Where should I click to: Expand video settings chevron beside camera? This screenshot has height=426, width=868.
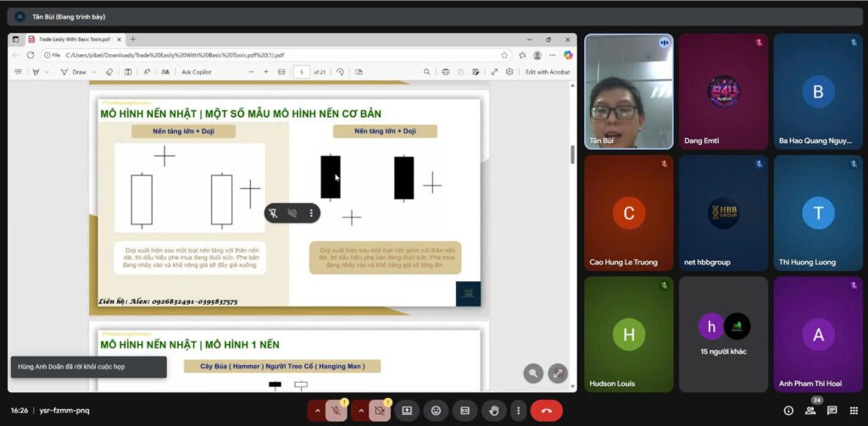(360, 411)
